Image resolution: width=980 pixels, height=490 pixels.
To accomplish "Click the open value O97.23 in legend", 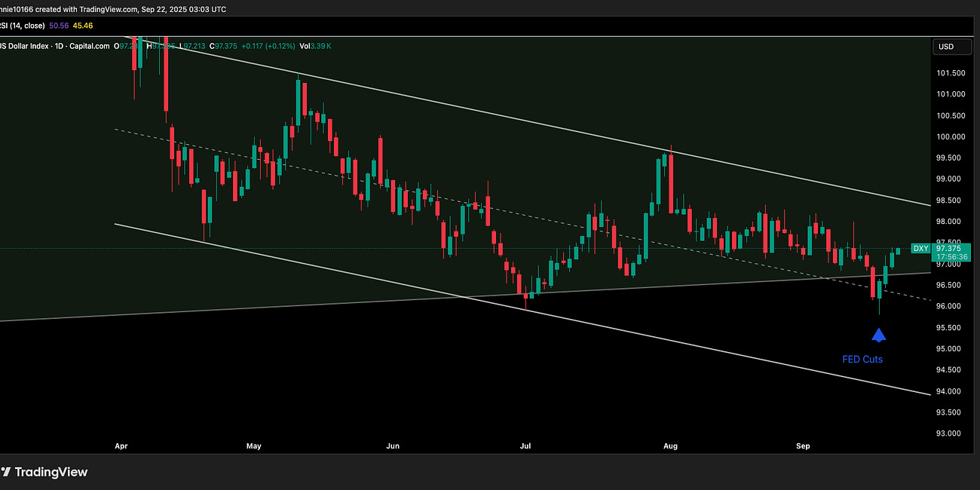I will (122, 46).
